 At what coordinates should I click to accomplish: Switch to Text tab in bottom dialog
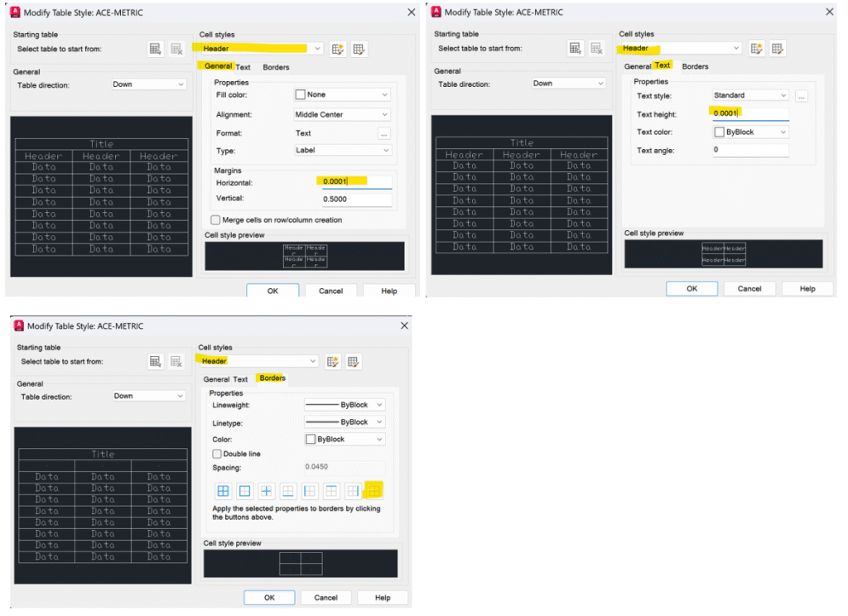click(240, 380)
